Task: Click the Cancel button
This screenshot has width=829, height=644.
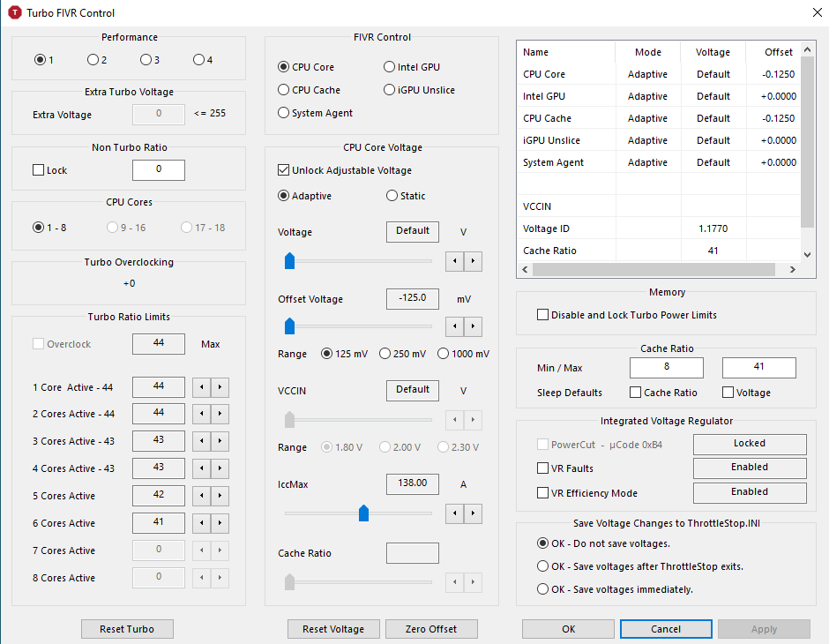Action: click(666, 629)
